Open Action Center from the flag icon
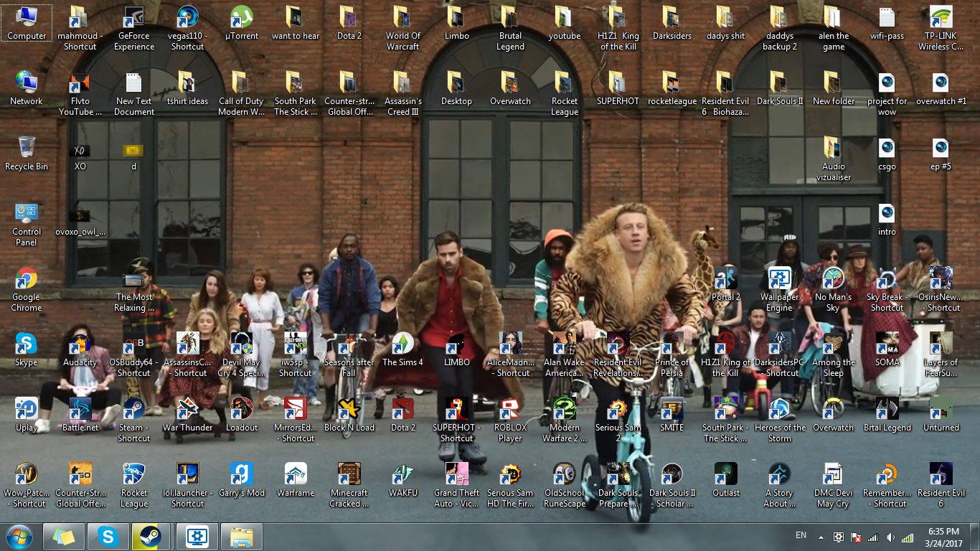Image resolution: width=980 pixels, height=551 pixels. [855, 536]
